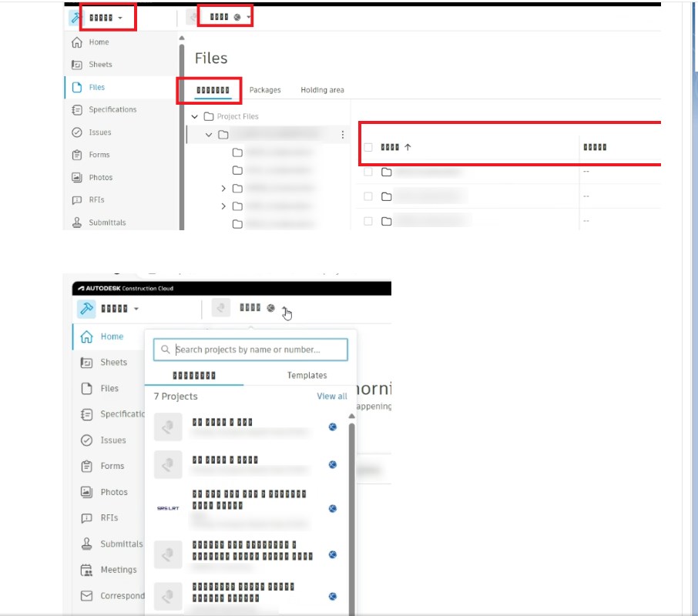Screen dimensions: 698x616
Task: Expand the first collapsed subfolder chevron
Action: pyautogui.click(x=223, y=187)
